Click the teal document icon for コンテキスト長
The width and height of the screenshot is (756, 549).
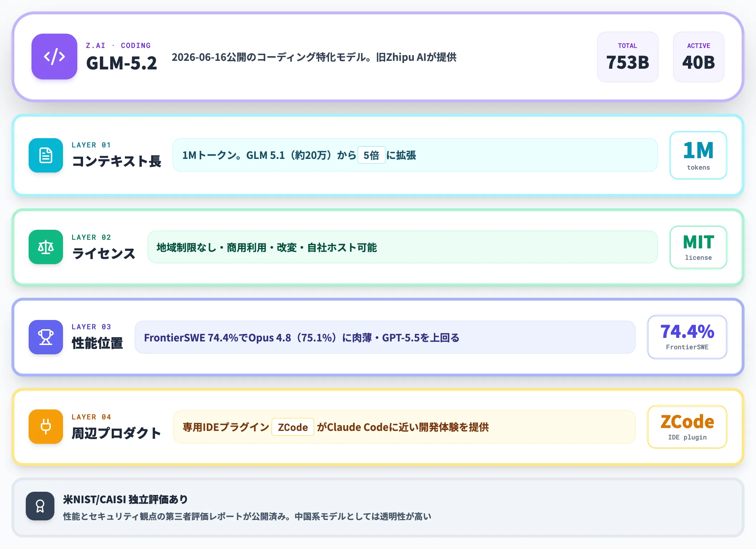(x=46, y=155)
